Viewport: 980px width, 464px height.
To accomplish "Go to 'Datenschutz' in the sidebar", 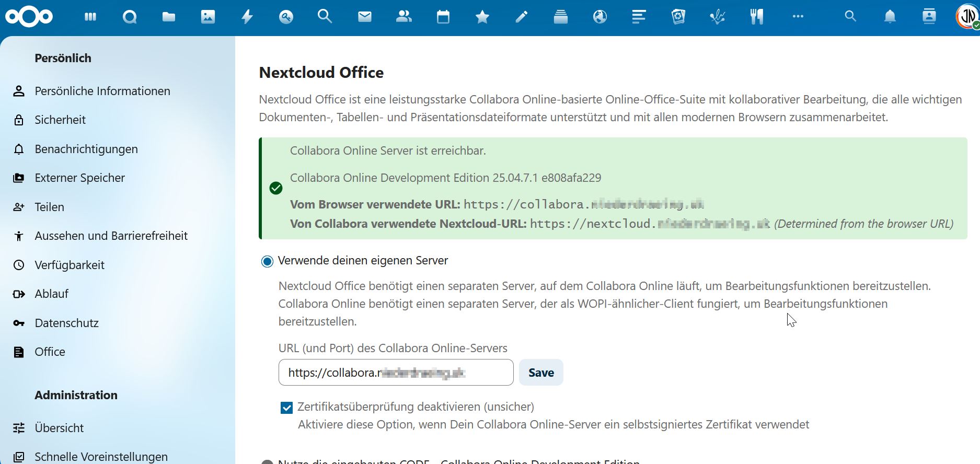I will (x=66, y=323).
